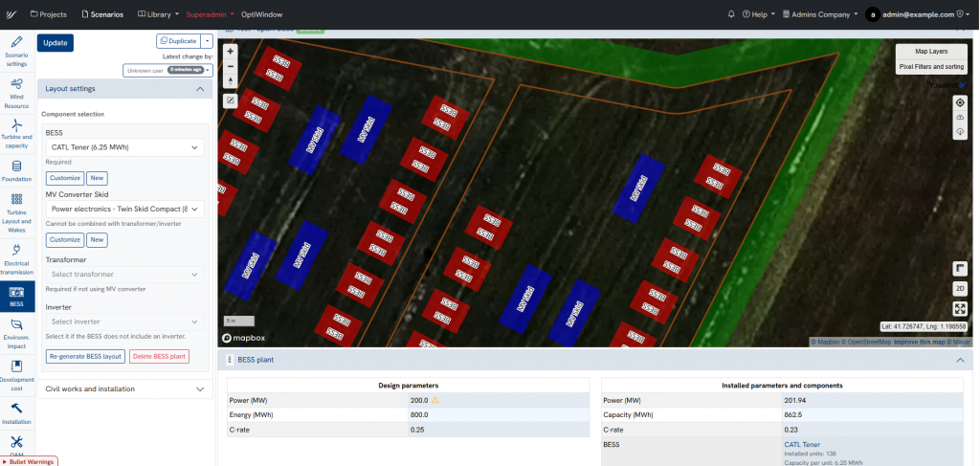The height and width of the screenshot is (466, 980).
Task: Click the map locate target icon
Action: tap(960, 101)
